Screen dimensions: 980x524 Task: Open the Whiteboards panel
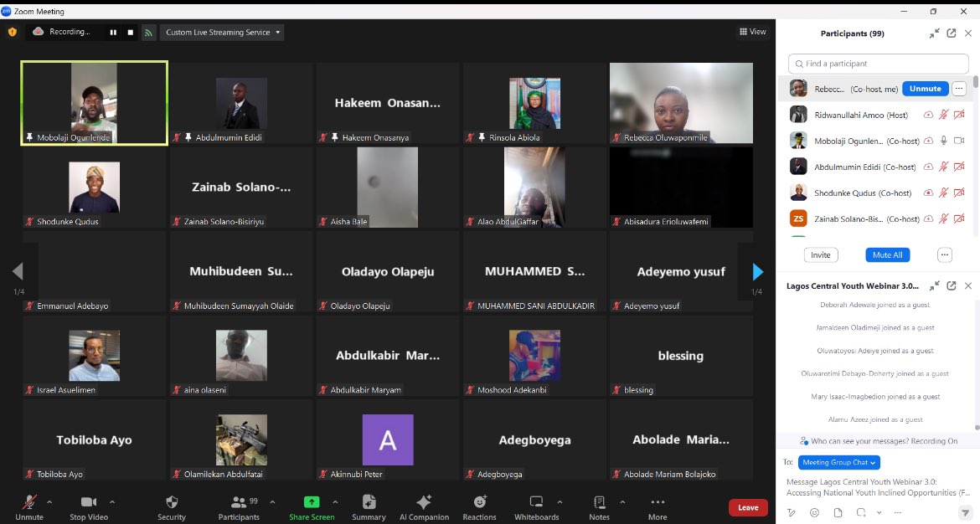[x=536, y=506]
